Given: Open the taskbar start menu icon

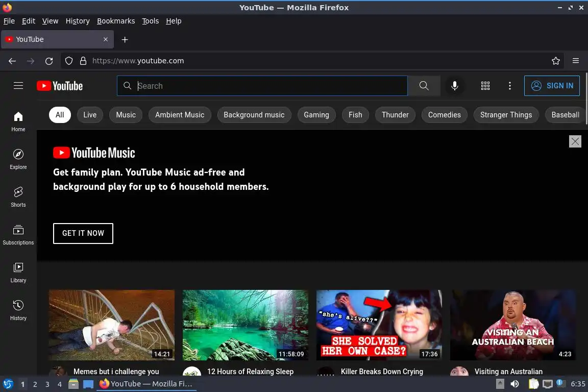Looking at the screenshot, I should tap(8, 384).
